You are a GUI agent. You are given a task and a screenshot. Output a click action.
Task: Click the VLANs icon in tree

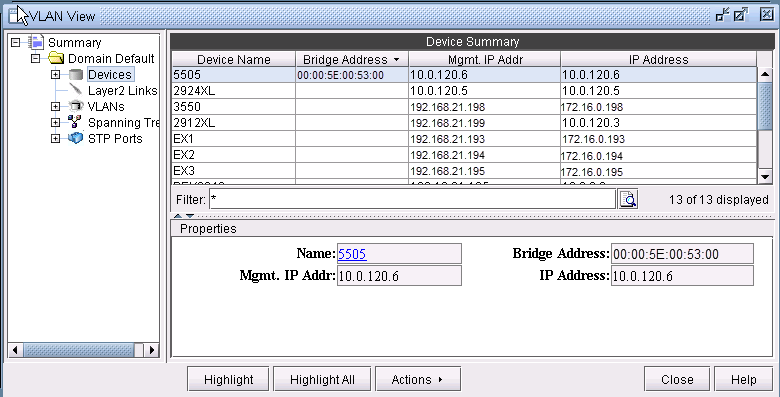click(76, 106)
